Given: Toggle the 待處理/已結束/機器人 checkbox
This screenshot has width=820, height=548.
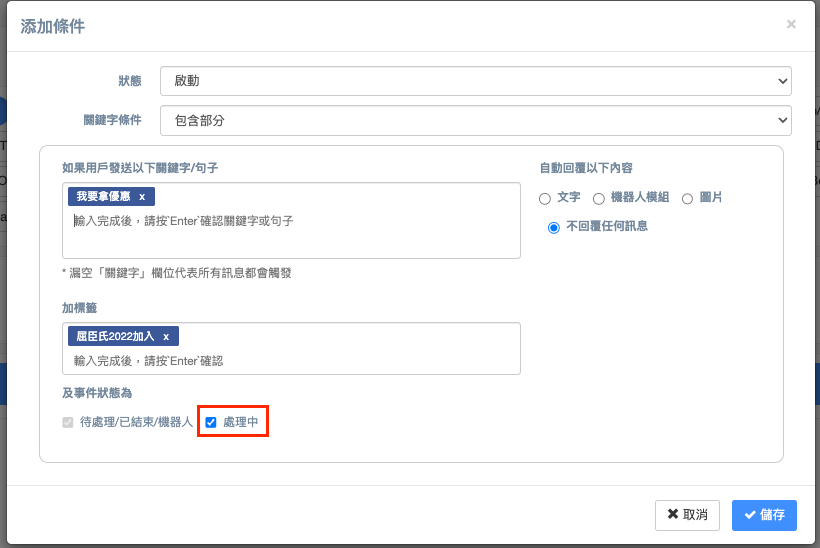Looking at the screenshot, I should 68,423.
